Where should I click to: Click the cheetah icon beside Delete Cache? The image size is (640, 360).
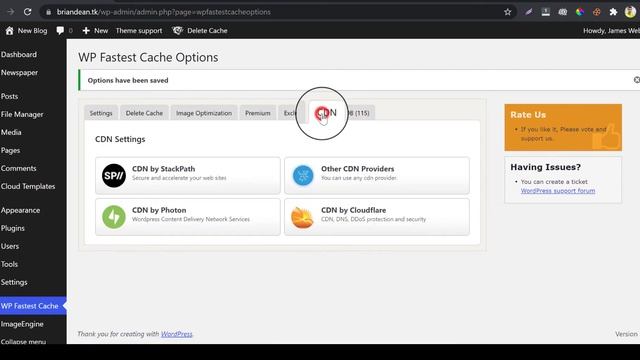[178, 31]
